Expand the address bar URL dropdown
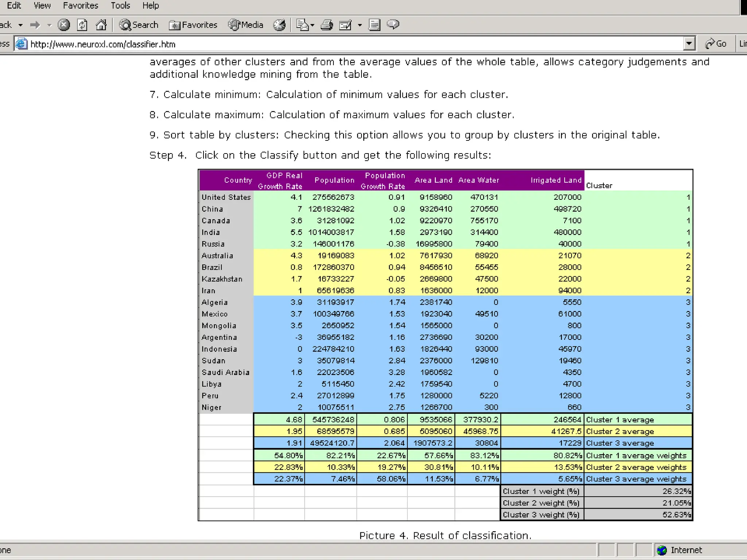 (689, 44)
